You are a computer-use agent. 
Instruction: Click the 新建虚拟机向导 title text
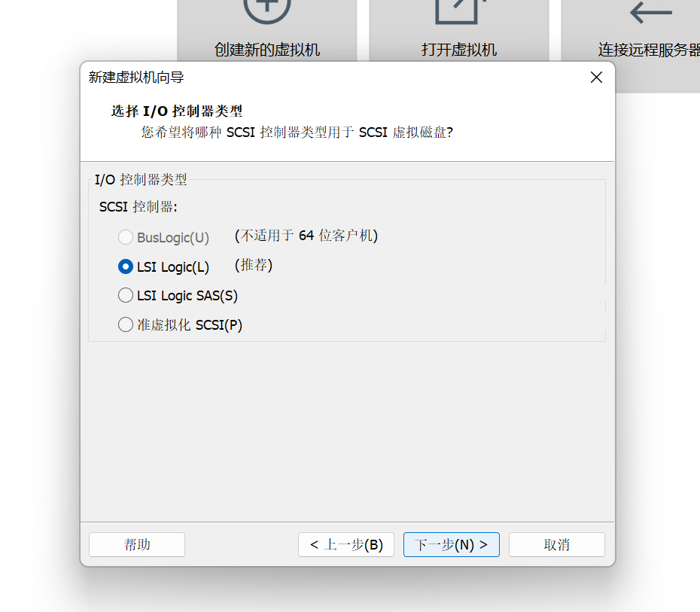(136, 78)
